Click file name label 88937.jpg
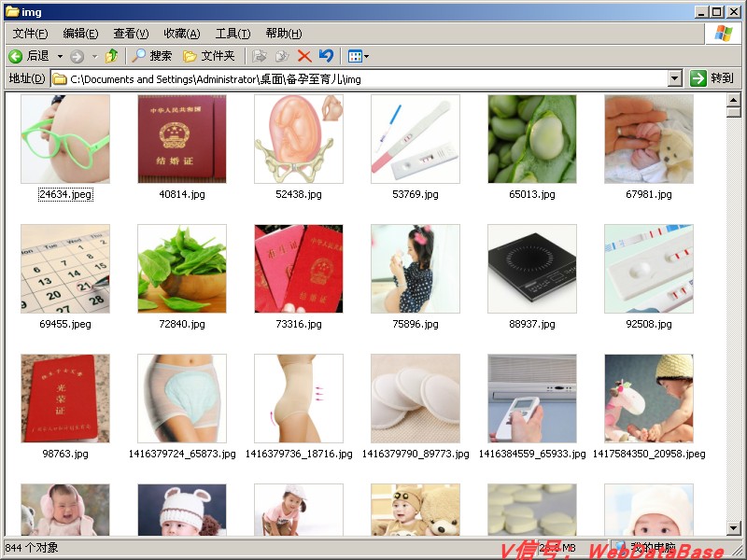 pyautogui.click(x=532, y=324)
